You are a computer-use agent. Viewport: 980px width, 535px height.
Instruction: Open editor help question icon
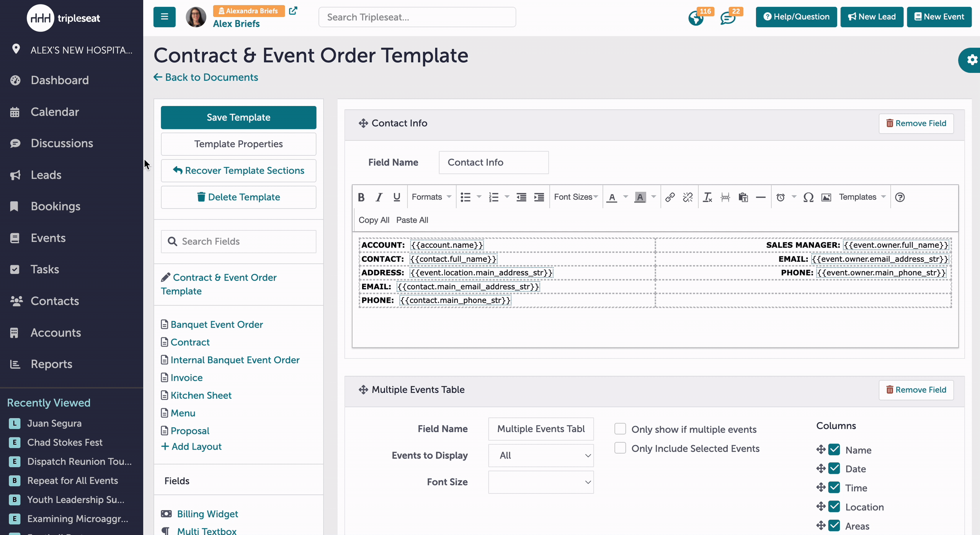(x=900, y=197)
